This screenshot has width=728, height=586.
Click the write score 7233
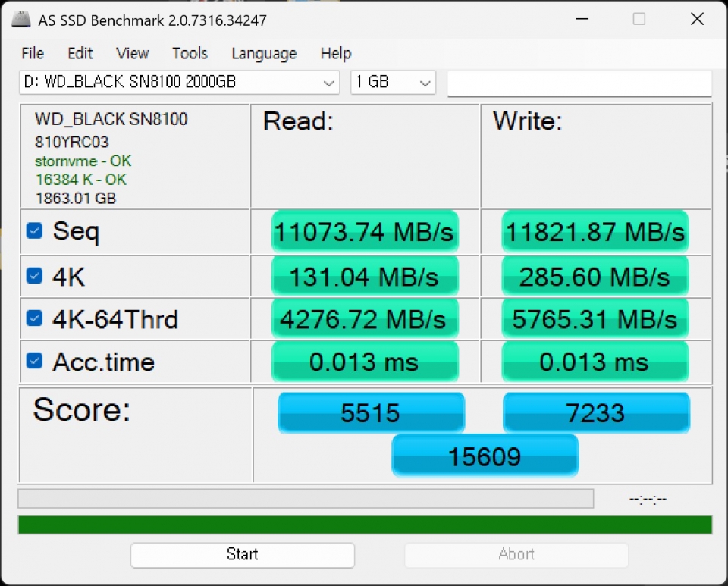596,413
